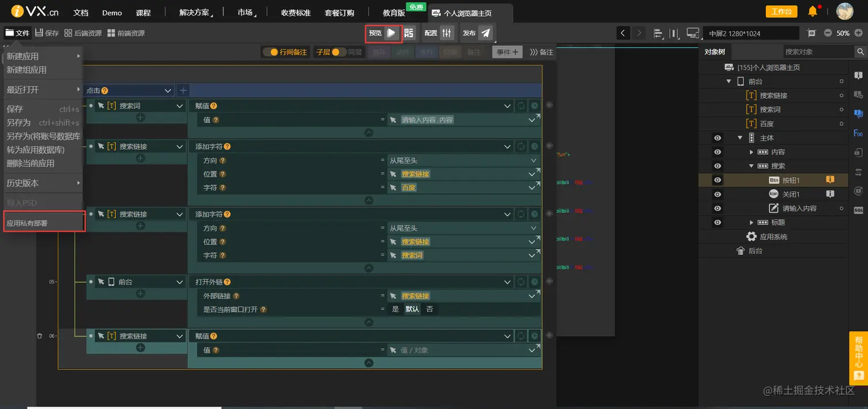Click the help icon next to 打开外链
The width and height of the screenshot is (868, 409).
pos(227,282)
